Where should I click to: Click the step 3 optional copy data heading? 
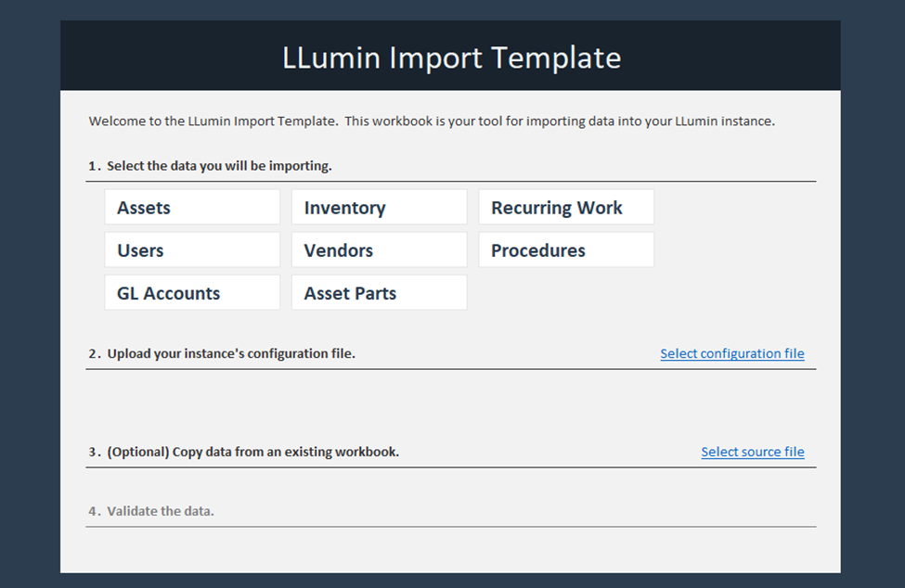pos(252,452)
